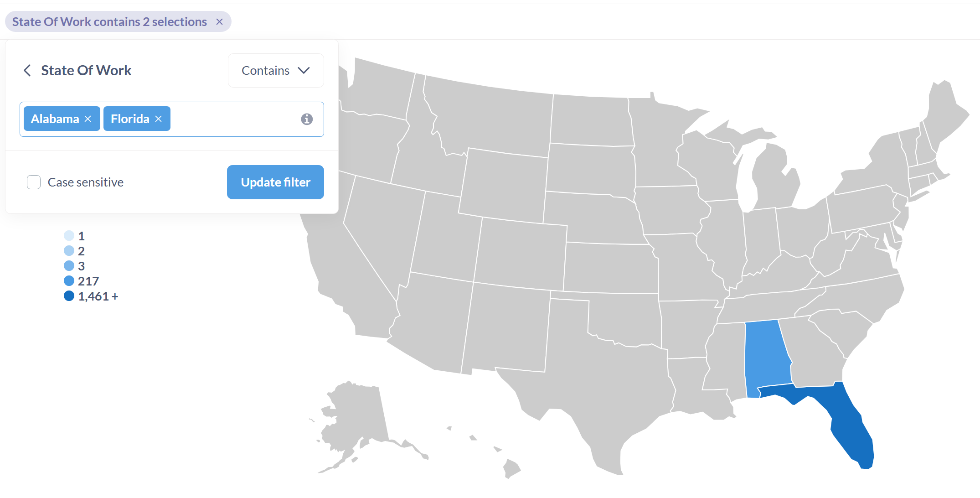Image resolution: width=980 pixels, height=498 pixels.
Task: Apply changes with Update filter
Action: [x=275, y=182]
